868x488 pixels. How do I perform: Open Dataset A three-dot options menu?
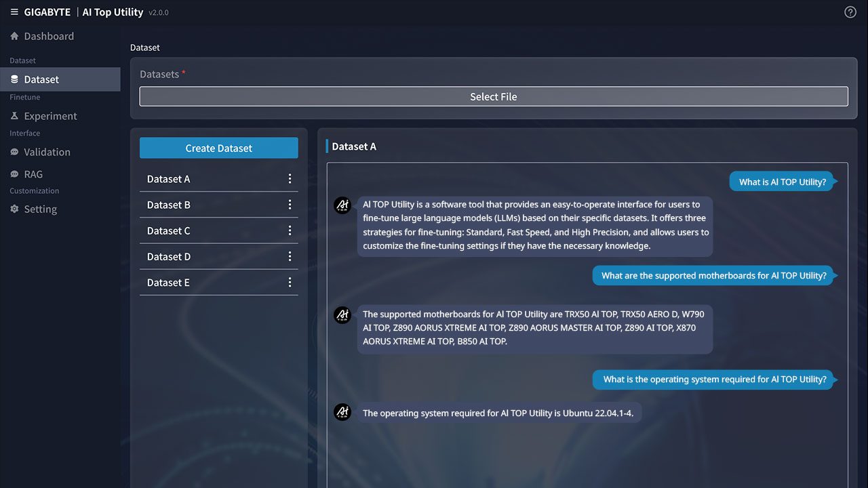point(290,179)
